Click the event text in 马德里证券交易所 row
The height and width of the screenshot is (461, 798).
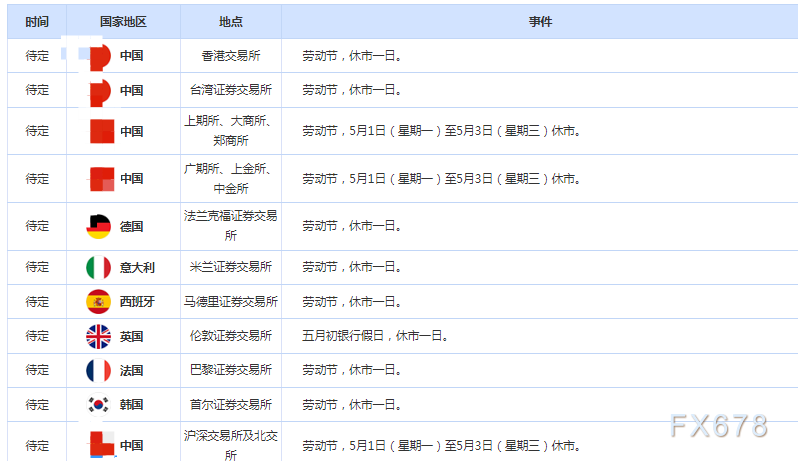[352, 302]
